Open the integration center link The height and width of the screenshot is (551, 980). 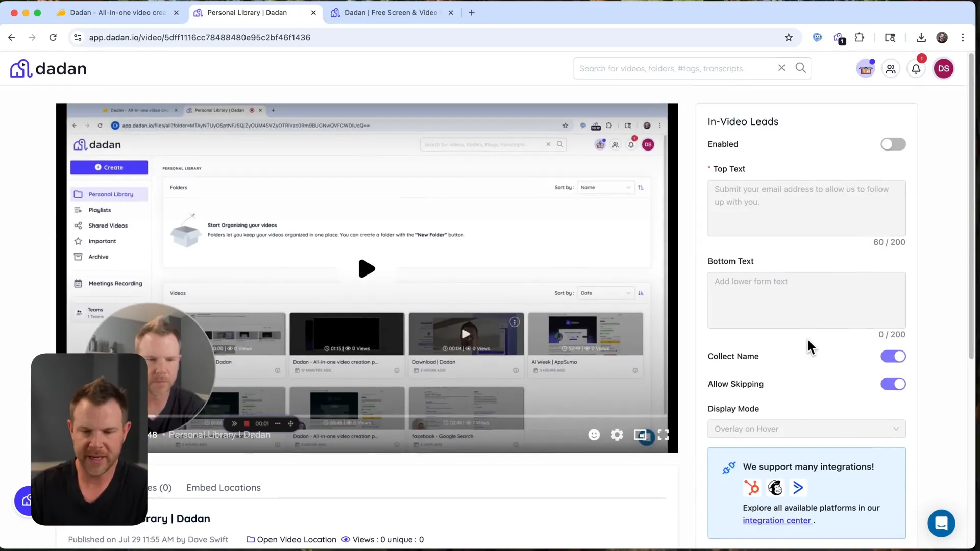point(777,521)
